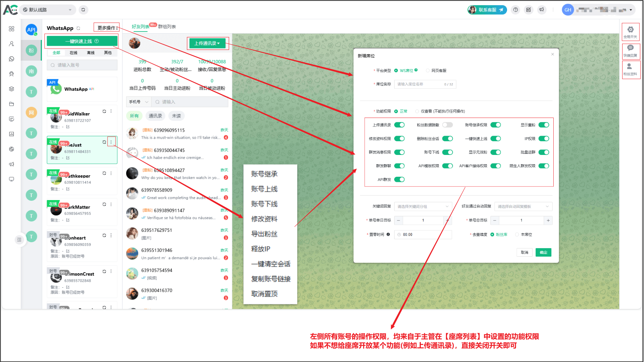
Task: Click plus stepper for 单号总目标
Action: (x=548, y=220)
